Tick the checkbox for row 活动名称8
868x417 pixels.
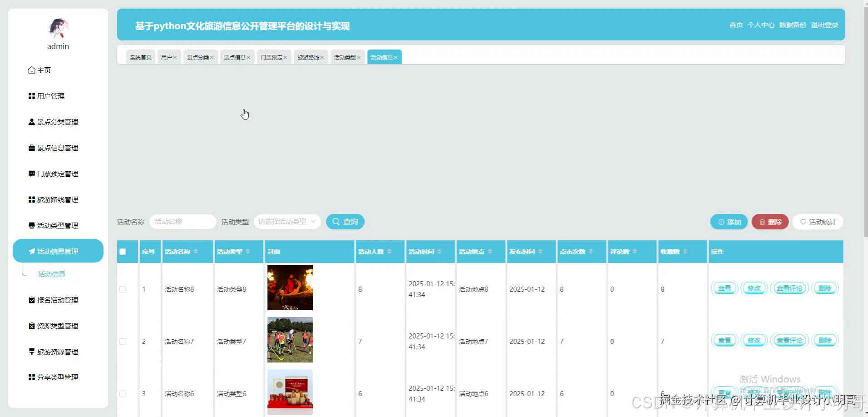tap(123, 289)
